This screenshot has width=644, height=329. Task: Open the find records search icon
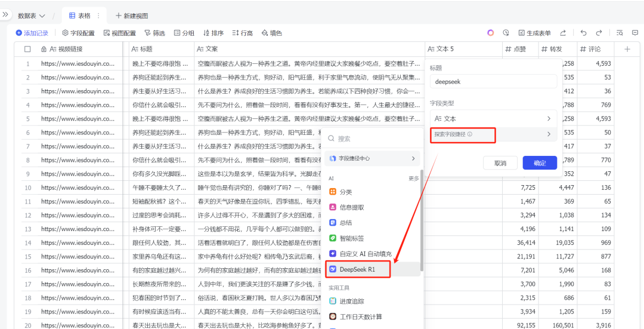point(620,33)
